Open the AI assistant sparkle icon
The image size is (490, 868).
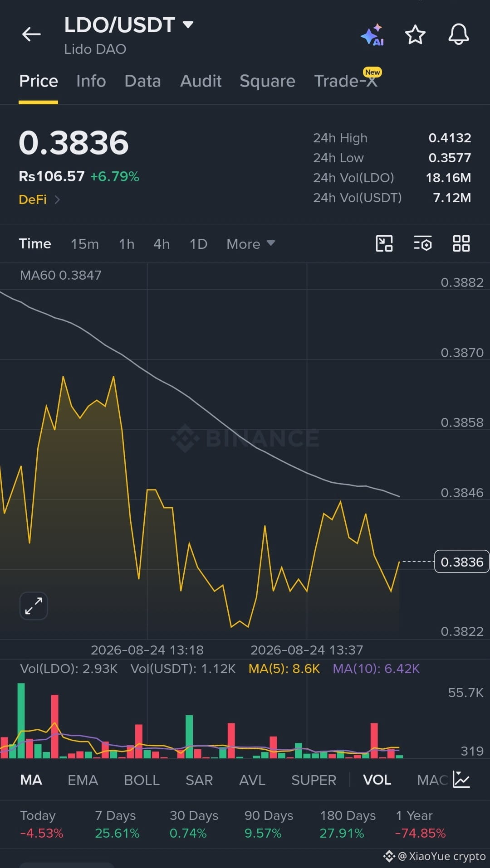point(372,35)
